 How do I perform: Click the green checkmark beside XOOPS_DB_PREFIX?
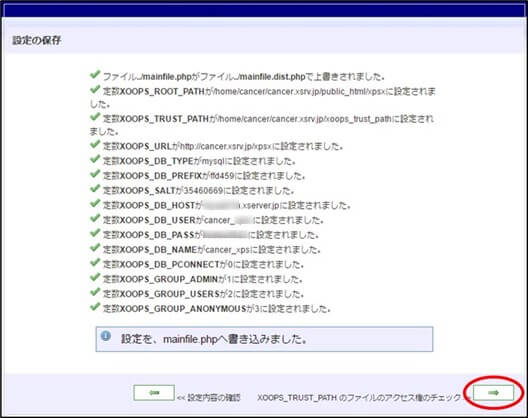coord(95,174)
